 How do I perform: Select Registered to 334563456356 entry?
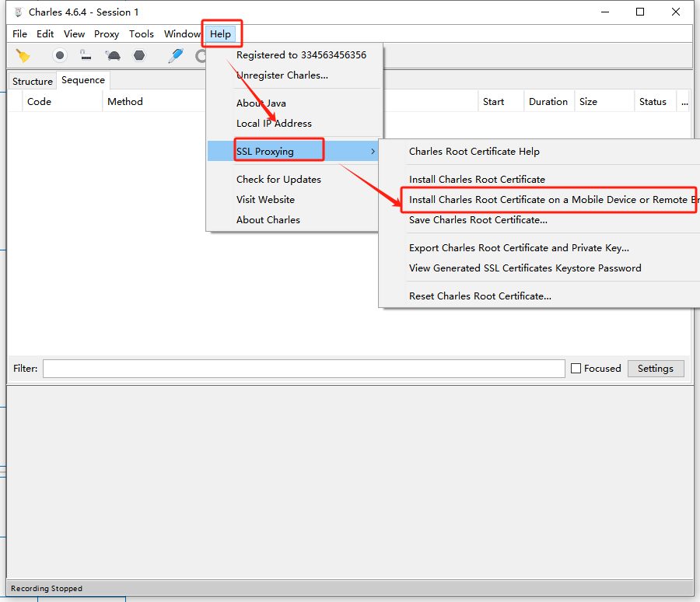(x=301, y=55)
